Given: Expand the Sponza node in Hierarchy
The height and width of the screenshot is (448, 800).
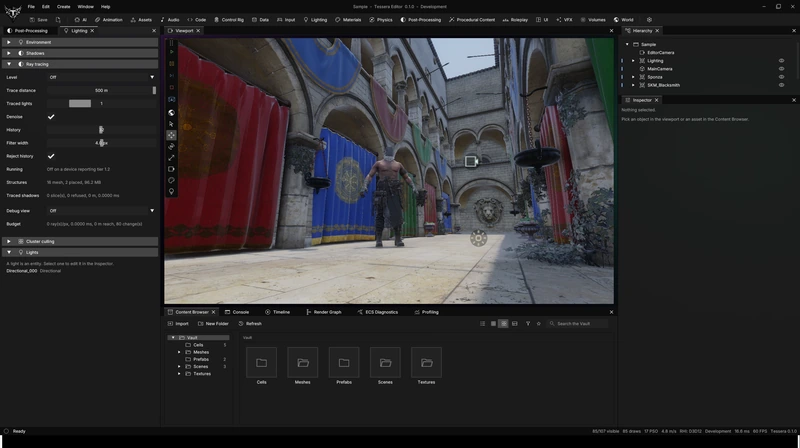Looking at the screenshot, I should click(633, 77).
